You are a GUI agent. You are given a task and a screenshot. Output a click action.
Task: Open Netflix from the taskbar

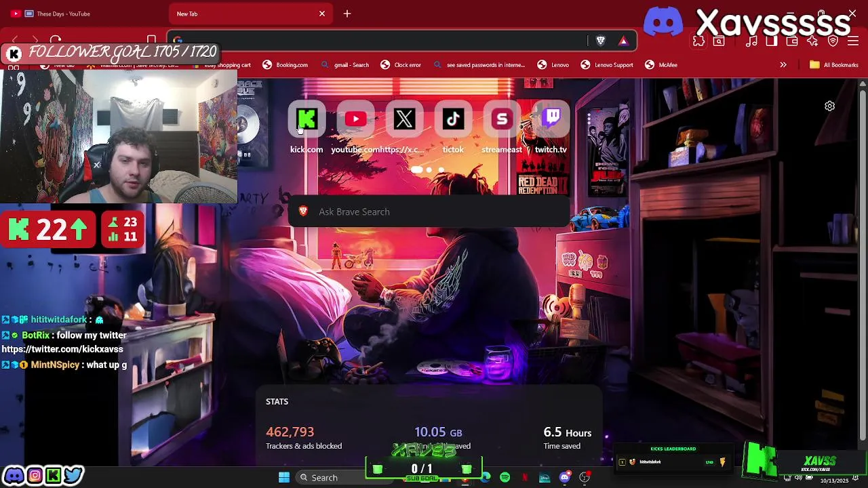(525, 478)
